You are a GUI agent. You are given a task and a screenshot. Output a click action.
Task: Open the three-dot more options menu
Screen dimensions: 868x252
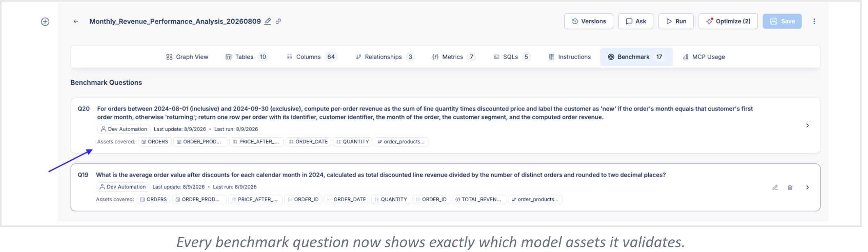click(x=814, y=21)
